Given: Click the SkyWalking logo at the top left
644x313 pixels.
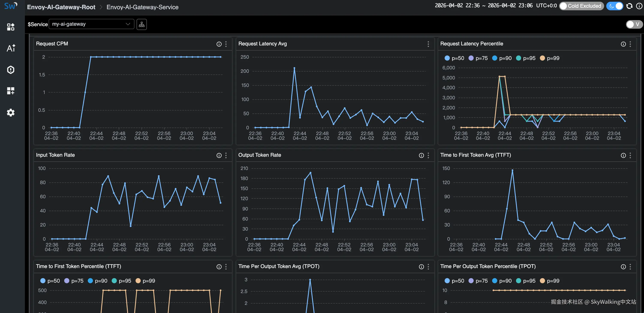Looking at the screenshot, I should point(11,6).
